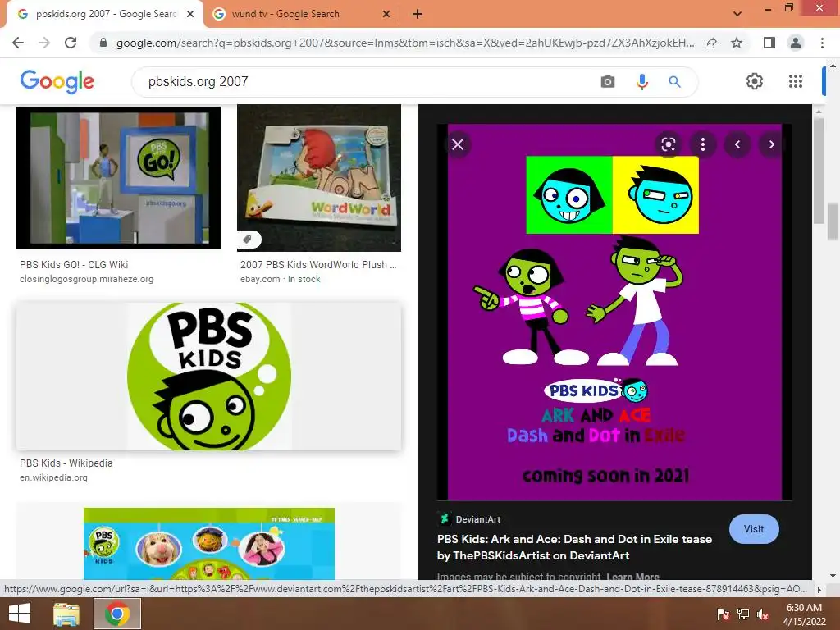Run search using the magnifier icon

[x=674, y=82]
